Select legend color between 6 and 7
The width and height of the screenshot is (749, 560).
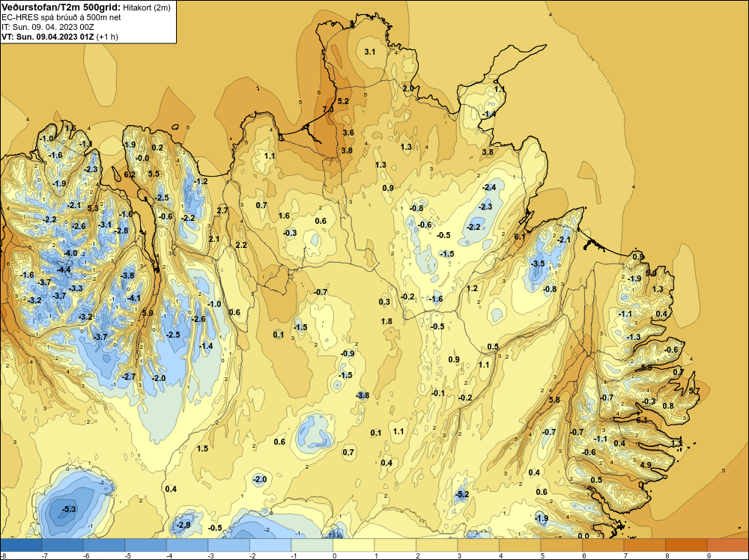coord(603,545)
